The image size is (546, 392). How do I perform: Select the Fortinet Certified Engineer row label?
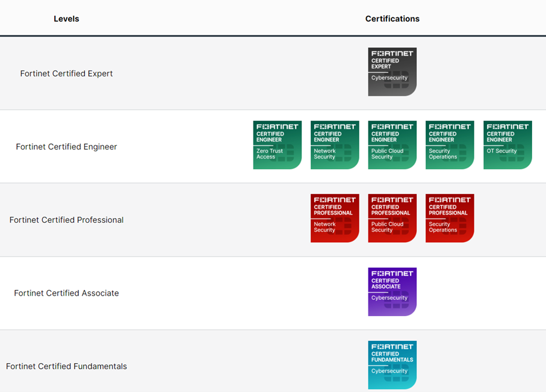[x=66, y=147]
